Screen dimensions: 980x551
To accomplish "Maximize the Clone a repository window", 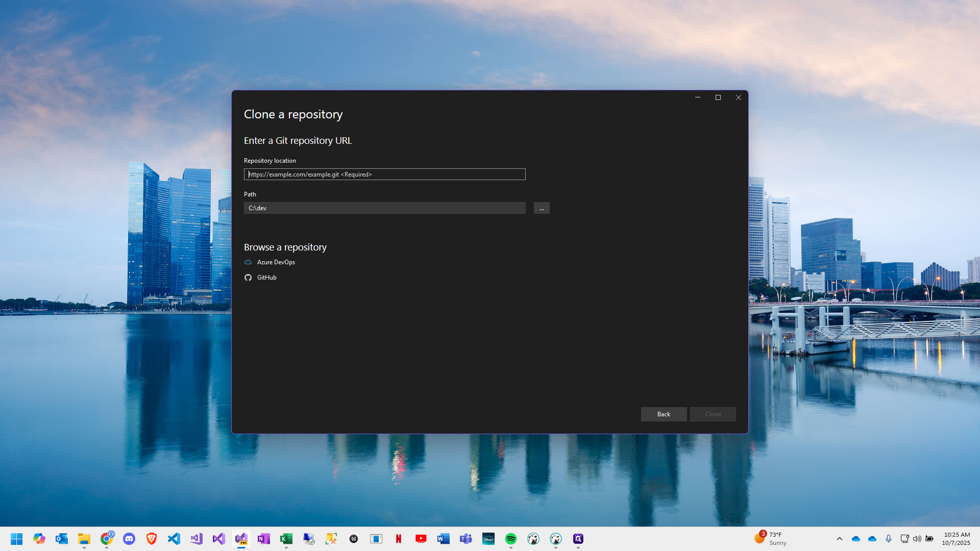I will click(x=718, y=97).
